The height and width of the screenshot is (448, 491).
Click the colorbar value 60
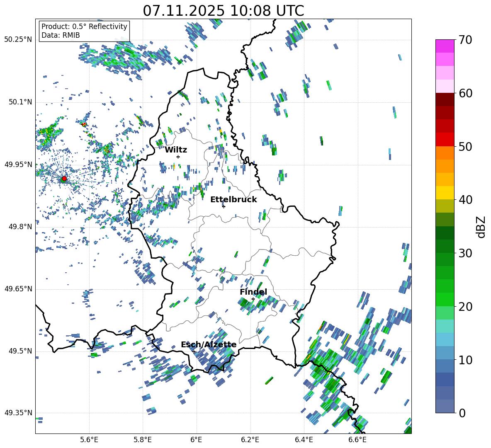[x=466, y=93]
